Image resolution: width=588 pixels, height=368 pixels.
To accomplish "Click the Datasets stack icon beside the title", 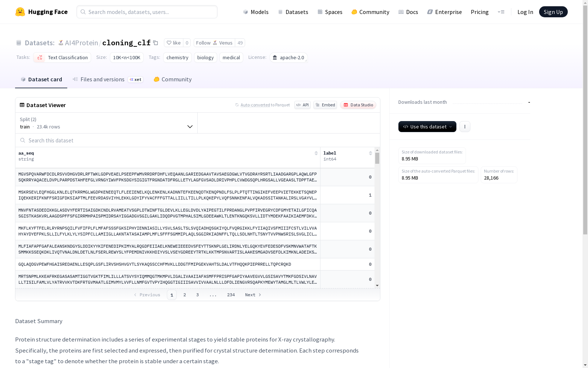I will pyautogui.click(x=19, y=43).
